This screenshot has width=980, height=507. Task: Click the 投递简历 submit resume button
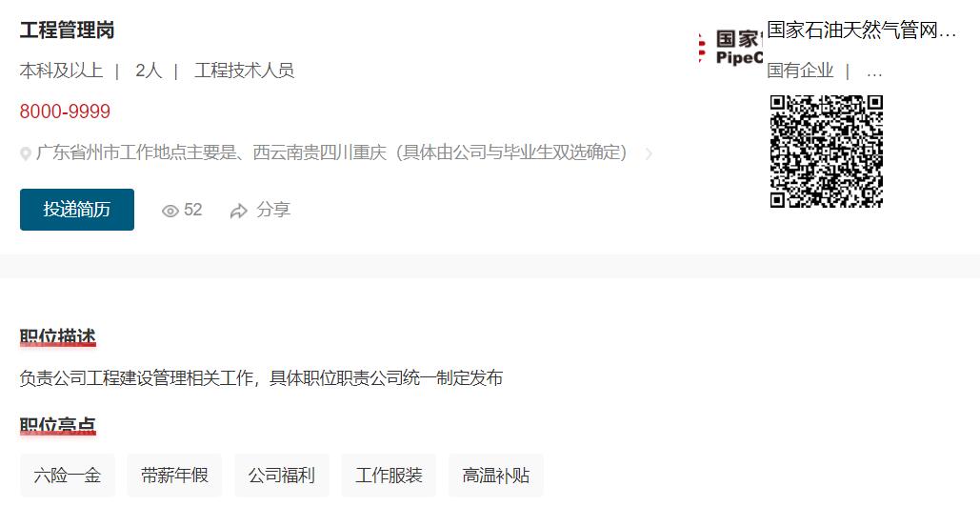coord(77,210)
